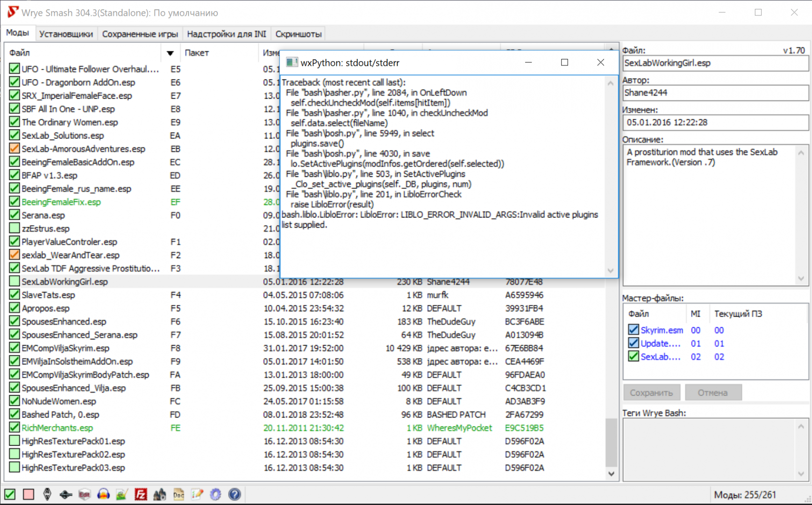The image size is (812, 505).
Task: Launch Audacity with the headphones icon
Action: (103, 494)
